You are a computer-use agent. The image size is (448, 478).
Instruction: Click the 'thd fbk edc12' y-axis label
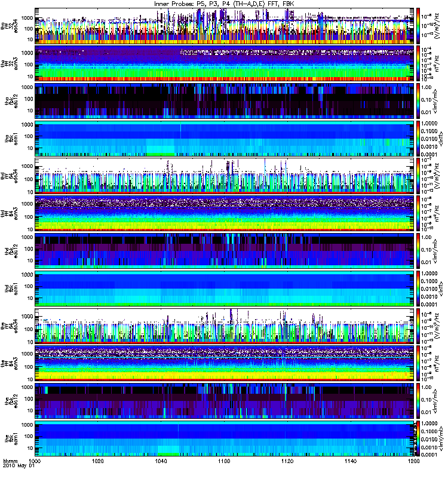coord(11,251)
